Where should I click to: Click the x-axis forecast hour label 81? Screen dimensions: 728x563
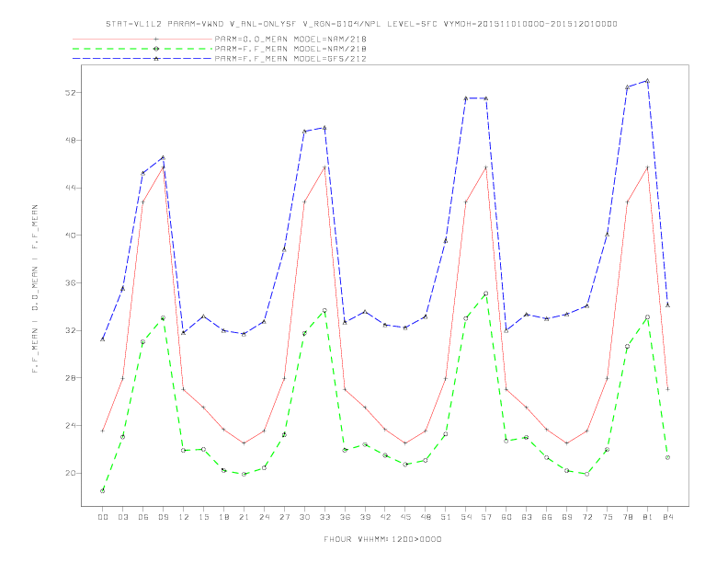(647, 517)
